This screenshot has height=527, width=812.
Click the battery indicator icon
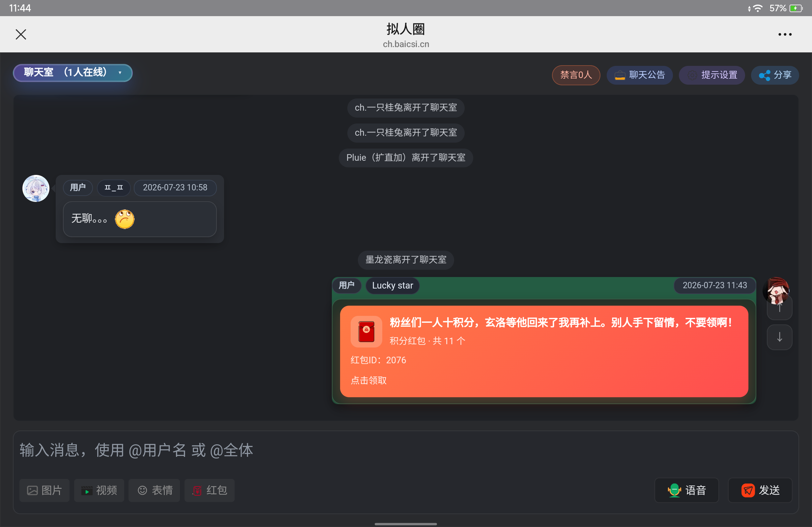(796, 8)
